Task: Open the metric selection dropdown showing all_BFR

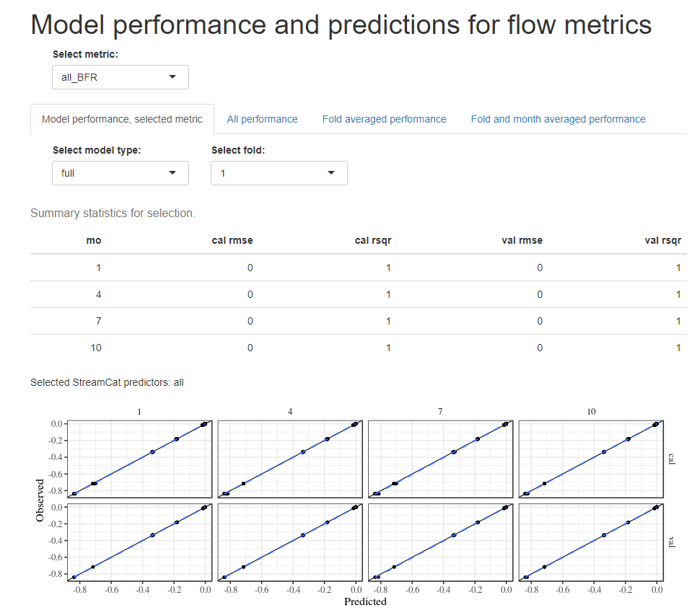Action: pyautogui.click(x=120, y=76)
